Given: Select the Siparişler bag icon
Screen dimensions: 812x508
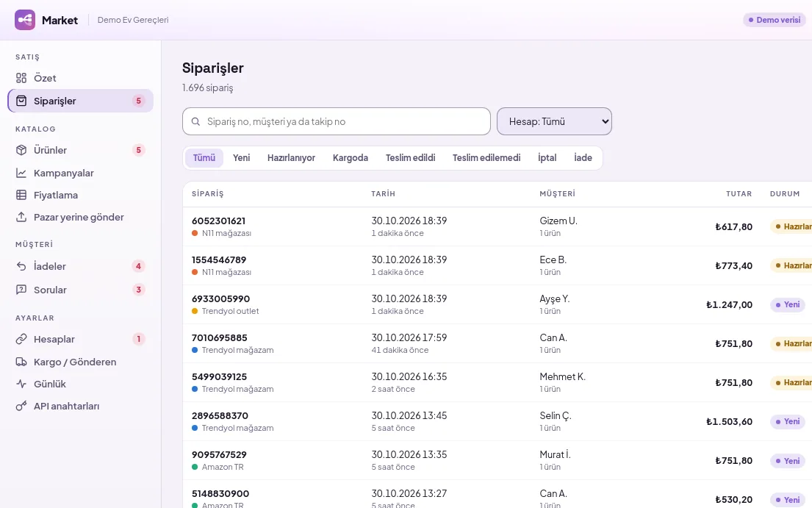Looking at the screenshot, I should click(21, 101).
